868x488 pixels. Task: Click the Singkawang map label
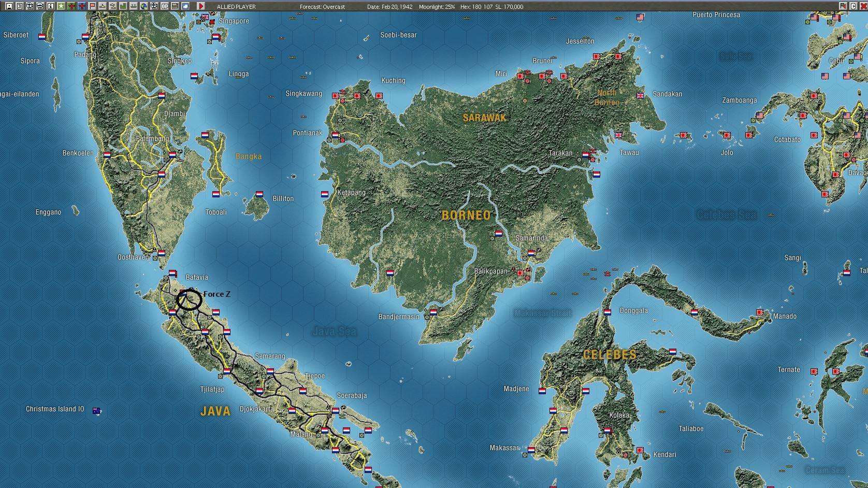tap(304, 94)
